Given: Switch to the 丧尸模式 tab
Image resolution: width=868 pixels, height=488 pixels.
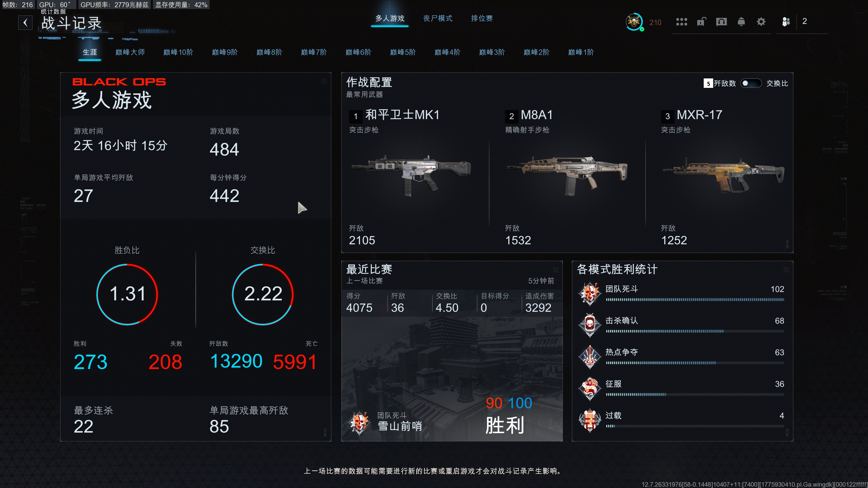Looking at the screenshot, I should pyautogui.click(x=438, y=18).
